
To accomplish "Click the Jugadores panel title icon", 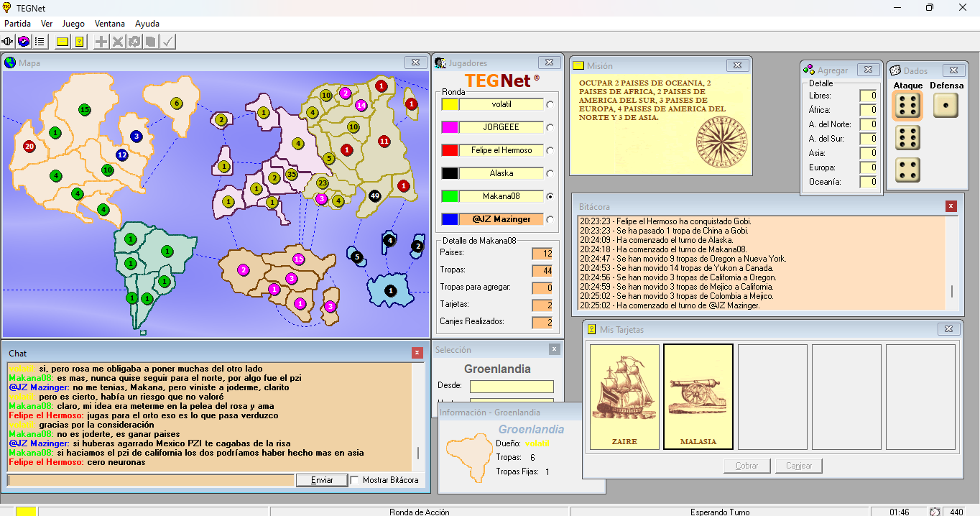I will click(440, 63).
